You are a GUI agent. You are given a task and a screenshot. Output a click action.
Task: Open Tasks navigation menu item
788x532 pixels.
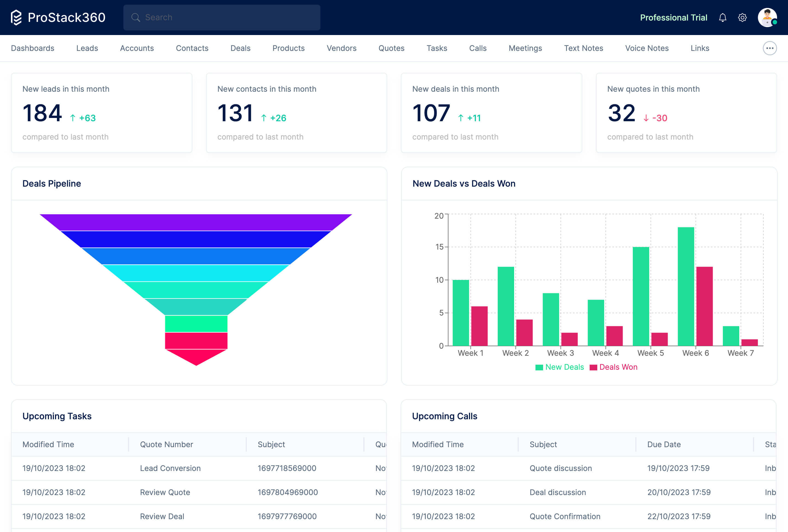tap(437, 48)
